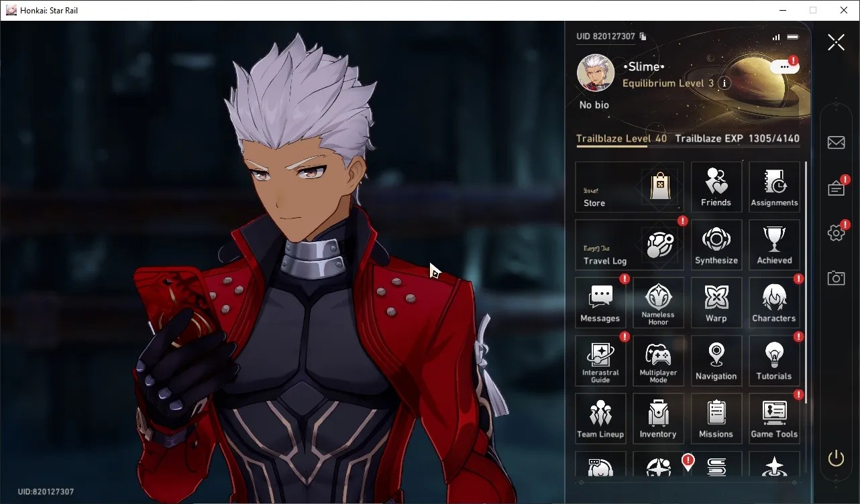The height and width of the screenshot is (504, 860).
Task: Minimize the Honkai: Star Rail window
Action: point(783,10)
